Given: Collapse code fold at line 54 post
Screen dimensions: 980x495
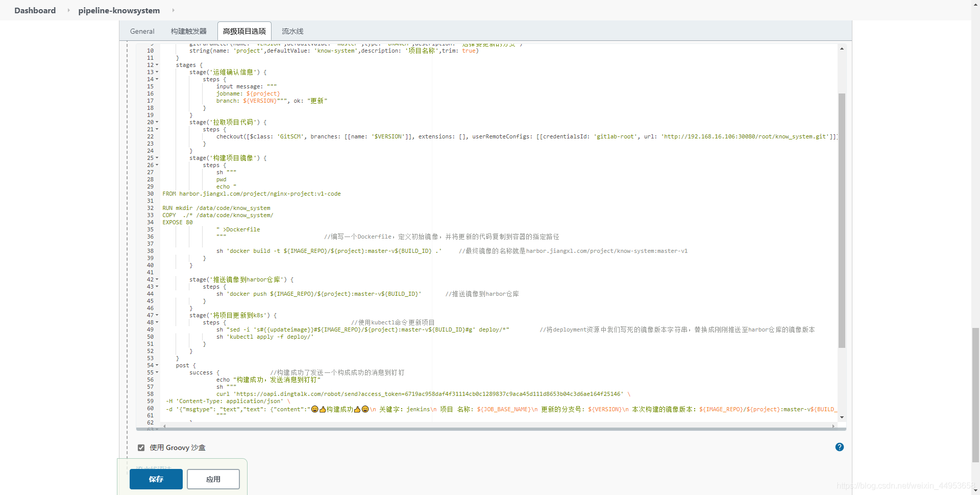Looking at the screenshot, I should (157, 365).
